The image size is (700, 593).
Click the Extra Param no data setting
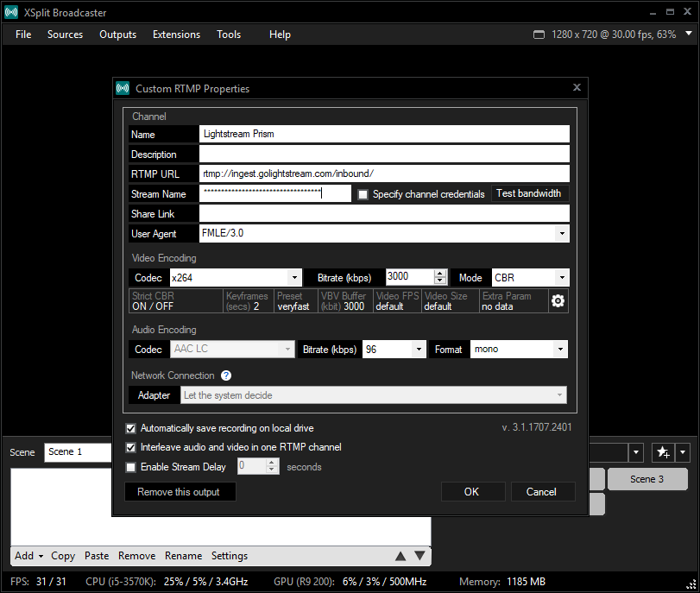pos(514,301)
